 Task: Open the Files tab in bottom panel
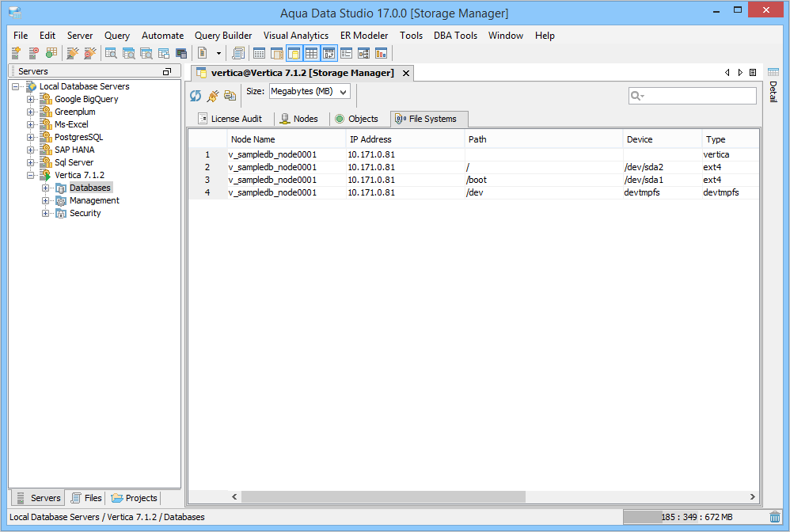click(86, 498)
